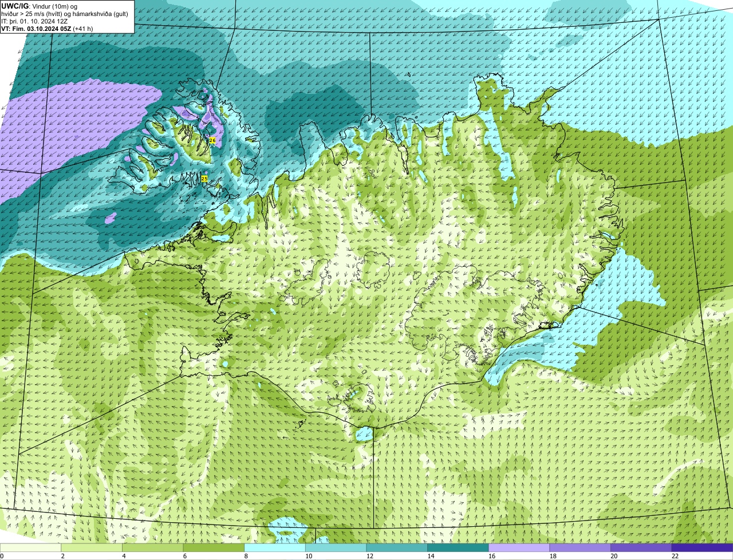Click the legend value 22
The height and width of the screenshot is (560, 733).
(675, 556)
